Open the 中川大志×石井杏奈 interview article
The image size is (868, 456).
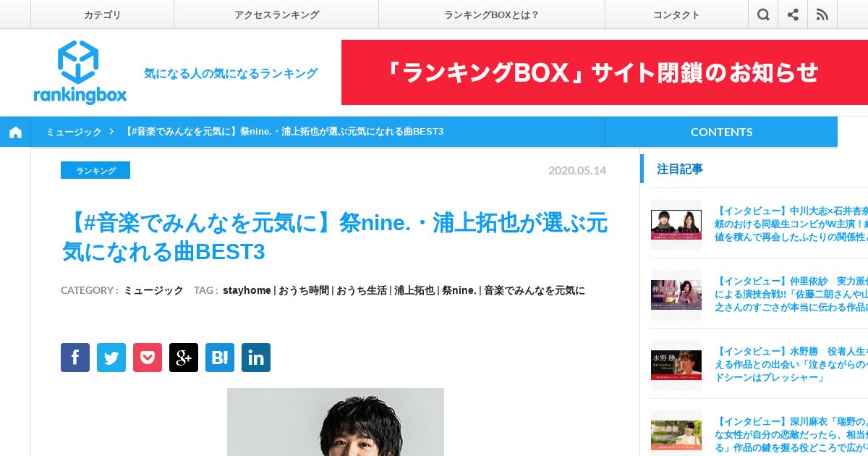(x=791, y=223)
